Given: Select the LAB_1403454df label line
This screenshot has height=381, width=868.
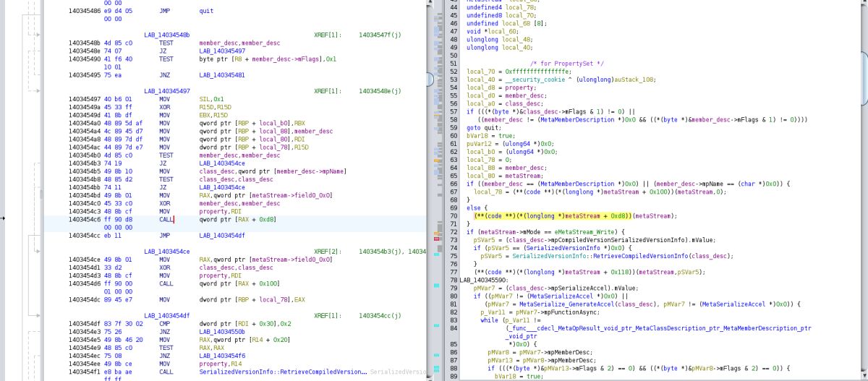Looking at the screenshot, I should [167, 315].
